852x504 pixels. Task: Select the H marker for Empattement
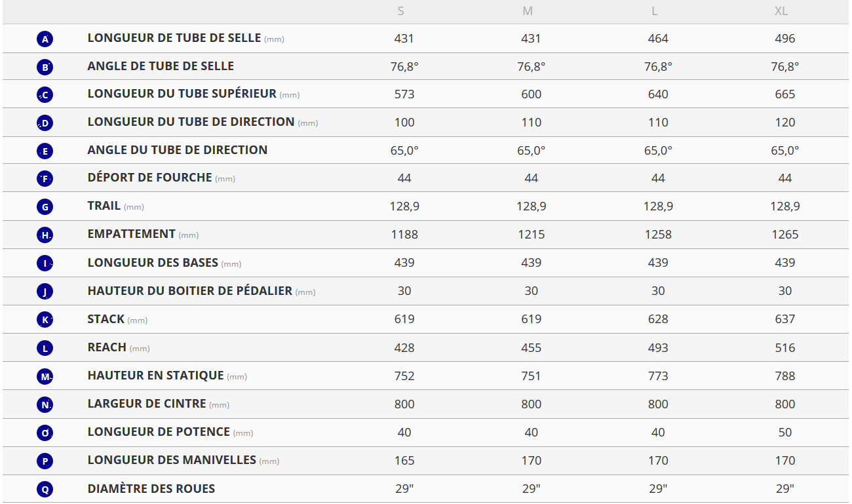click(45, 235)
